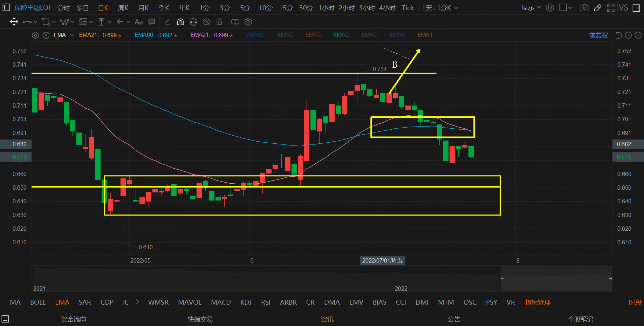Switch to the 周K weekly chart tab
The height and width of the screenshot is (326, 644).
(123, 8)
